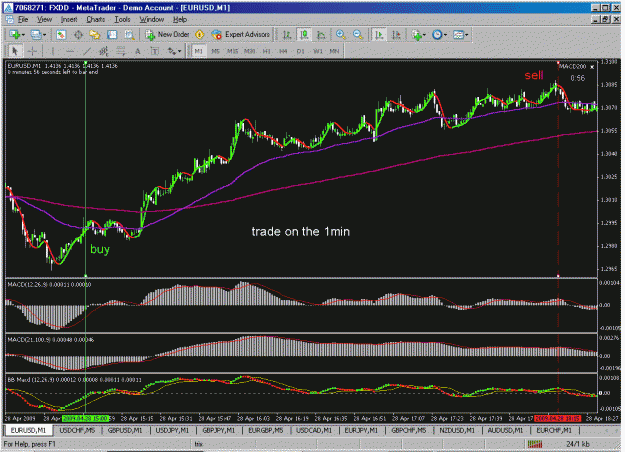Open the New Chart dropdown arrow

pos(24,35)
